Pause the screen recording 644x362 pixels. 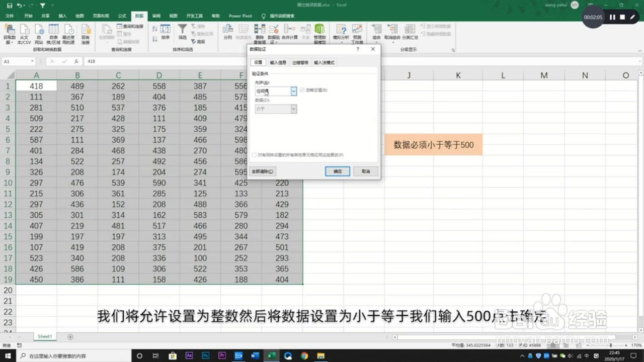612,17
